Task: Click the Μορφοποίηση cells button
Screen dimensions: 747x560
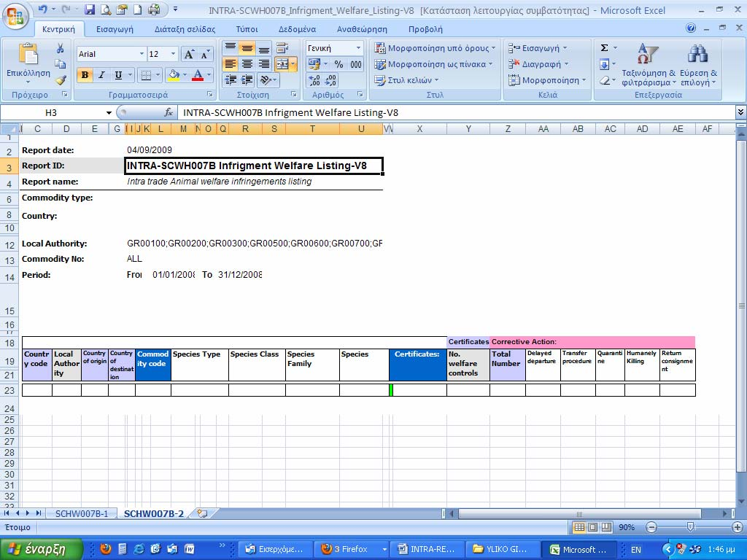Action: coord(547,80)
